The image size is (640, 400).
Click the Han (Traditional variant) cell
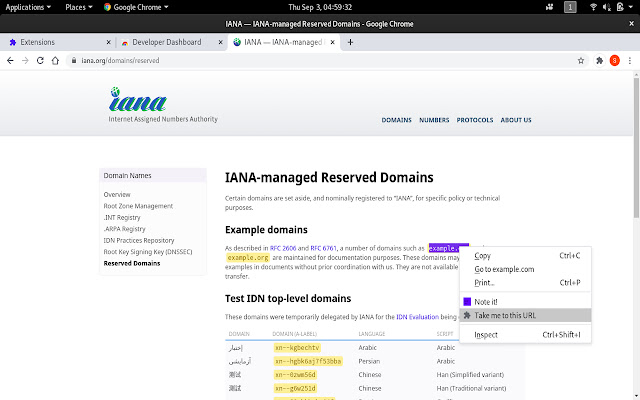coord(471,388)
